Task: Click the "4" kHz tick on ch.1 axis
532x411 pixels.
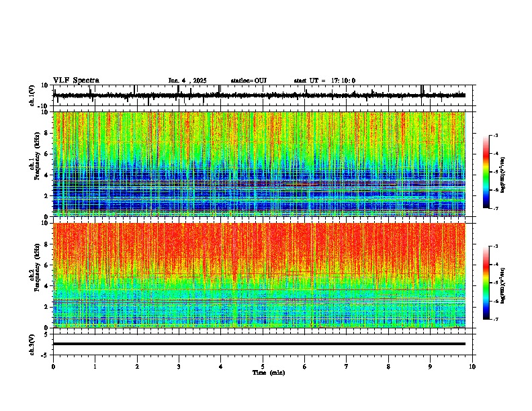Action: coord(46,175)
